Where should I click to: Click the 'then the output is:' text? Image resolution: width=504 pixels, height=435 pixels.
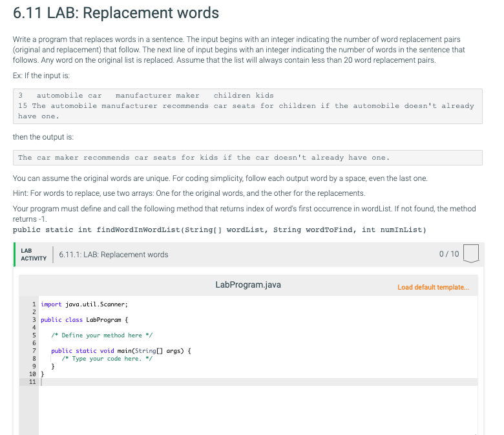[43, 137]
